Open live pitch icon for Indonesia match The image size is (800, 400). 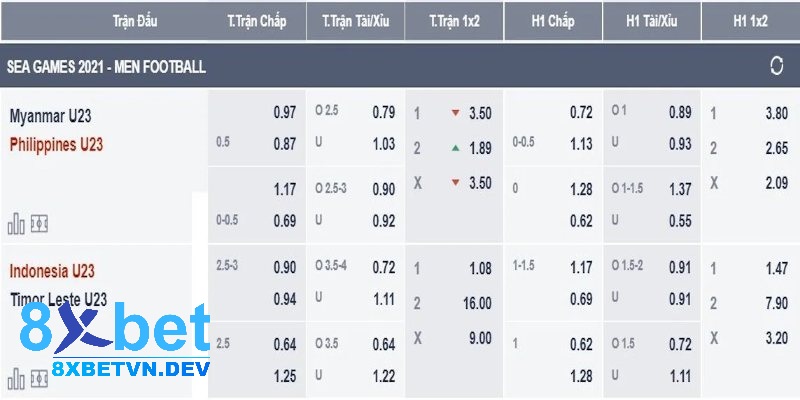[39, 379]
